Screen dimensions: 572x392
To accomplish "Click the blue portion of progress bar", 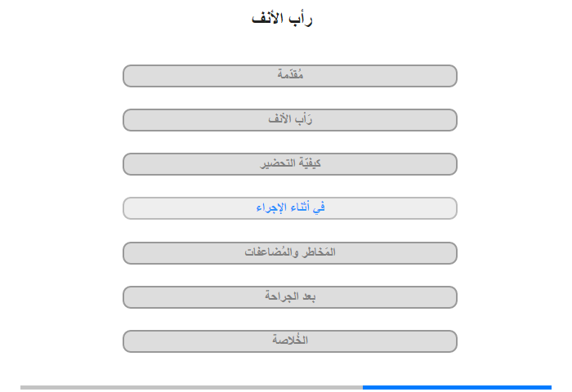I will (x=457, y=387).
